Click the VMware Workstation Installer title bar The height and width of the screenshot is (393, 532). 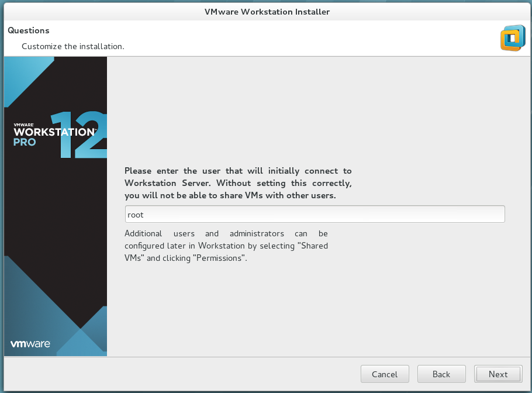pyautogui.click(x=267, y=12)
